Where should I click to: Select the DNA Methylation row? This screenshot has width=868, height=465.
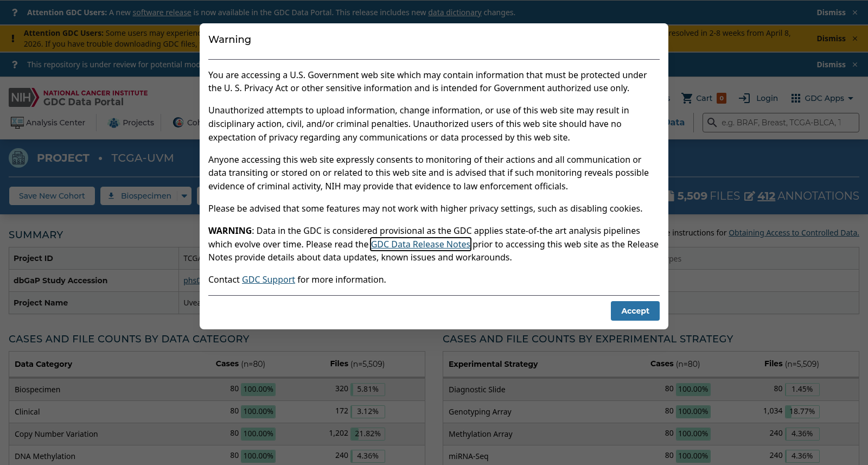coord(217,456)
